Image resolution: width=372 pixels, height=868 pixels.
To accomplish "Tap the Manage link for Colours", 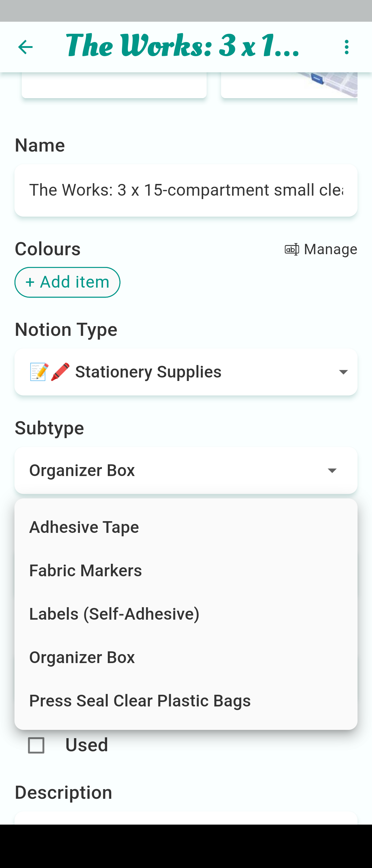I will tap(330, 249).
